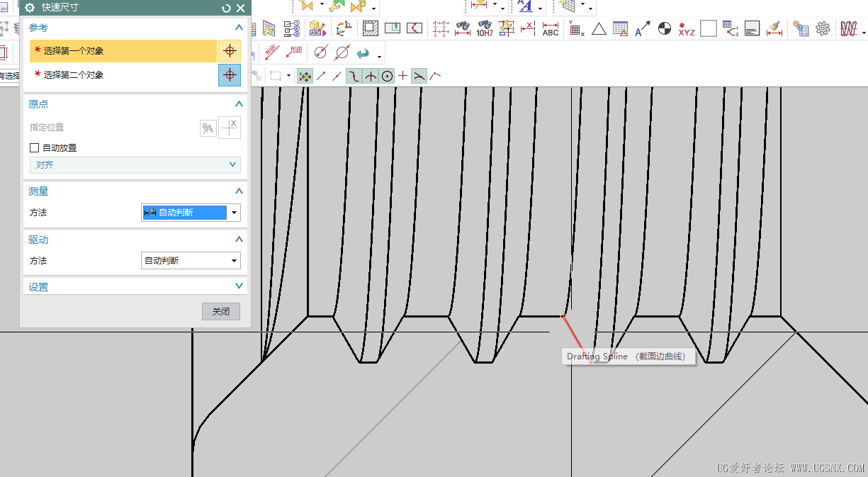Click the first R(Ø) radius dimension icon
The image size is (868, 477).
coord(271,52)
